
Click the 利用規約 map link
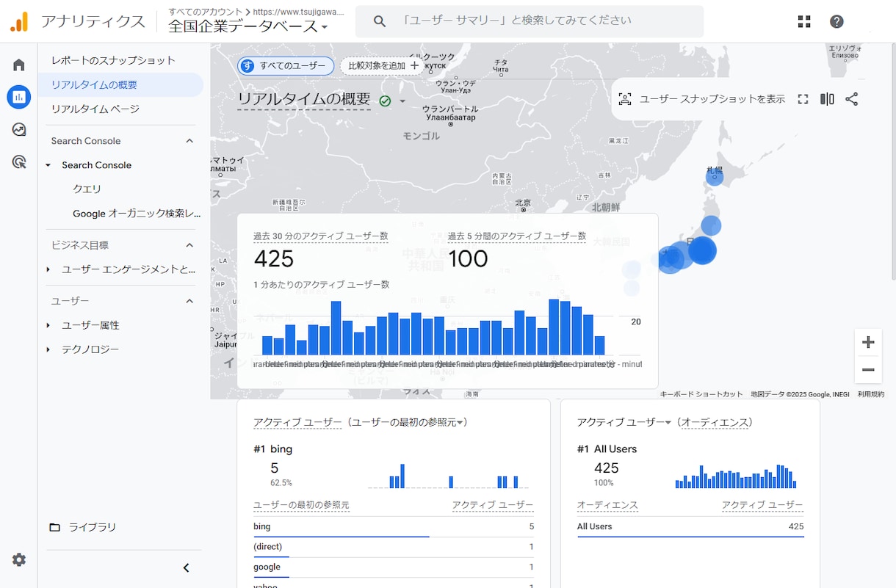pos(871,394)
